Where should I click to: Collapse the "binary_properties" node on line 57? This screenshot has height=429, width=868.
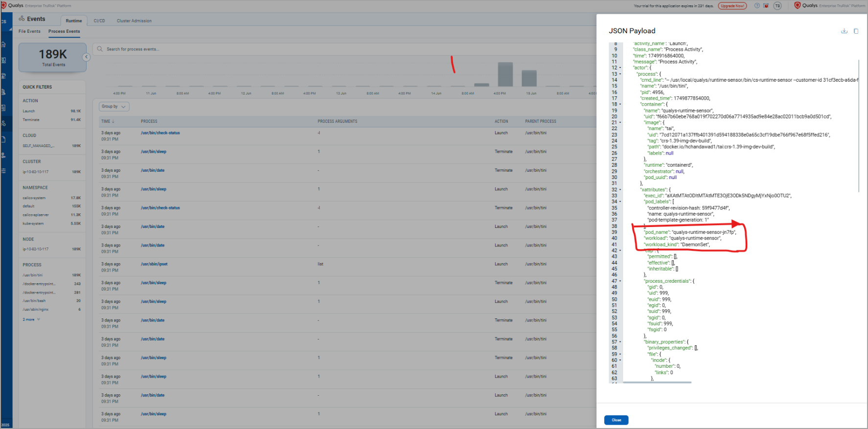620,342
